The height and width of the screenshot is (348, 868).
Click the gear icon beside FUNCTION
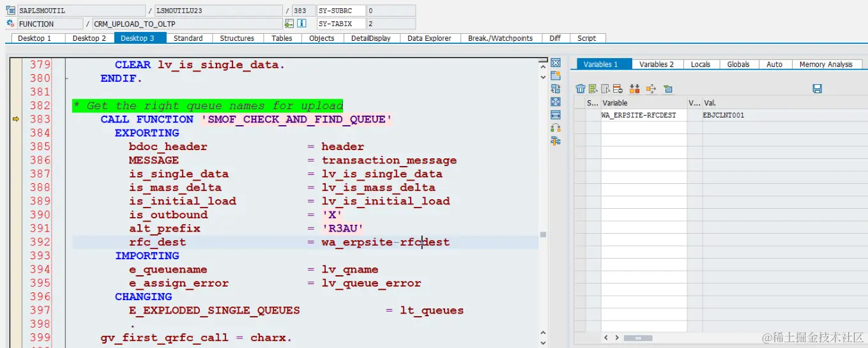[x=10, y=24]
